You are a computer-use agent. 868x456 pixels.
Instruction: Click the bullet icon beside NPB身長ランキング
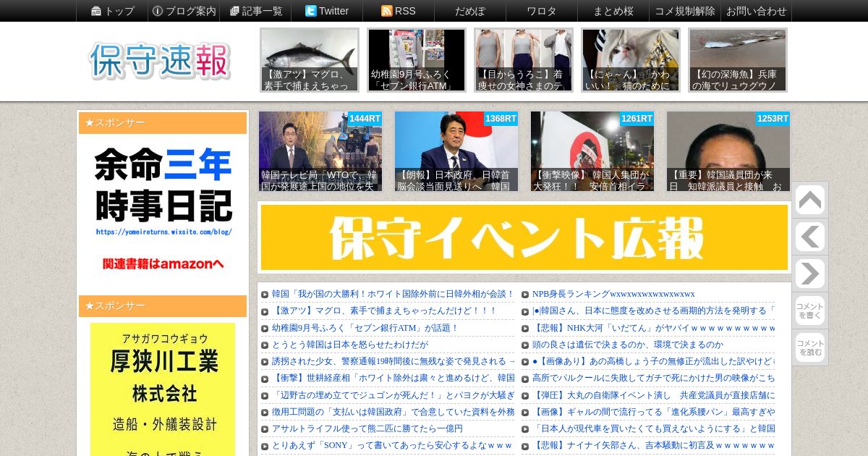point(525,295)
